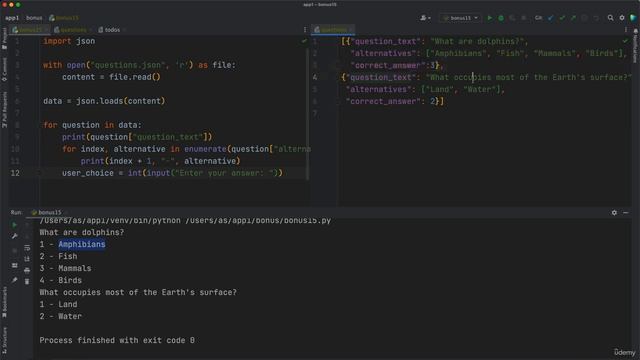This screenshot has width=640, height=360.
Task: Click highlighted 'Amphibians' in console
Action: [82, 244]
